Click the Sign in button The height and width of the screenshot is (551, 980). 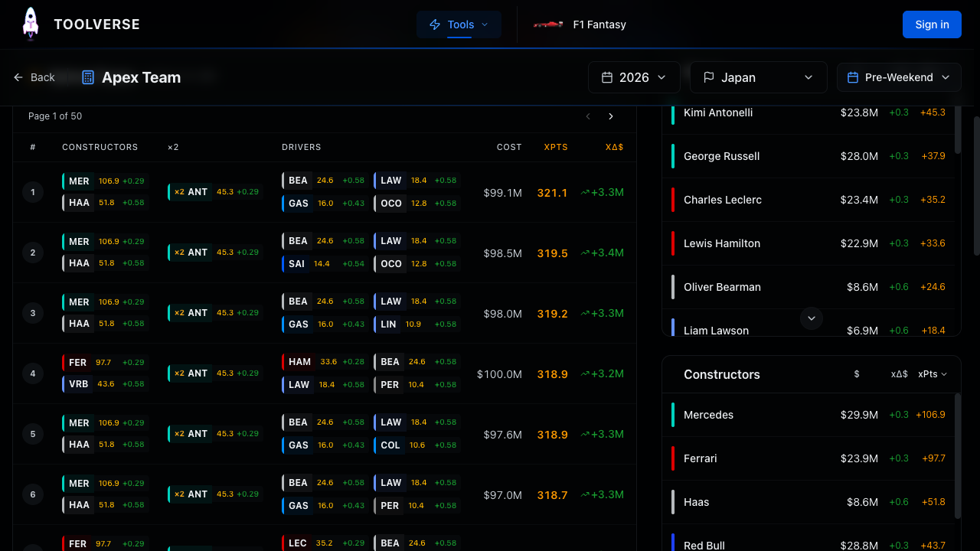[932, 24]
